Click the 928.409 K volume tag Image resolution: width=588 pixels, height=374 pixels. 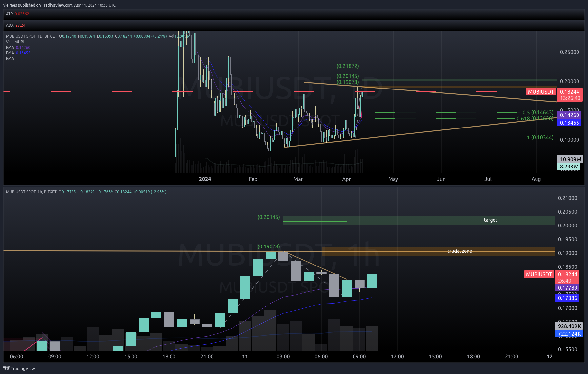(x=569, y=326)
